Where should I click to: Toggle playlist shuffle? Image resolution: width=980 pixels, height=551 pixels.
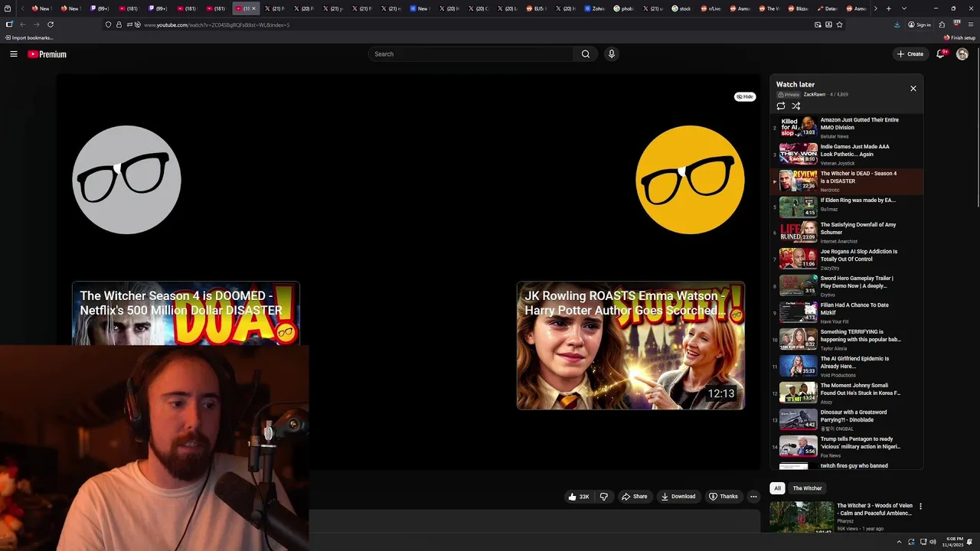coord(796,106)
